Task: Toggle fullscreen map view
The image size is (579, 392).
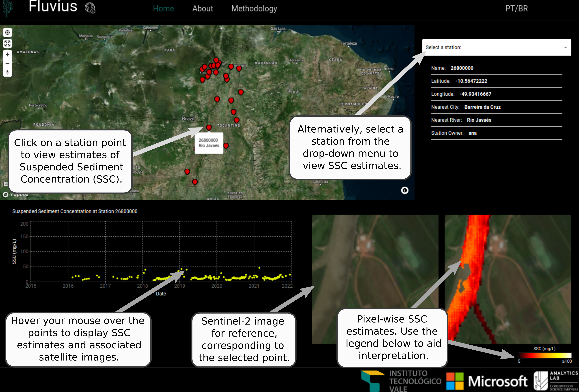Action: pos(7,44)
